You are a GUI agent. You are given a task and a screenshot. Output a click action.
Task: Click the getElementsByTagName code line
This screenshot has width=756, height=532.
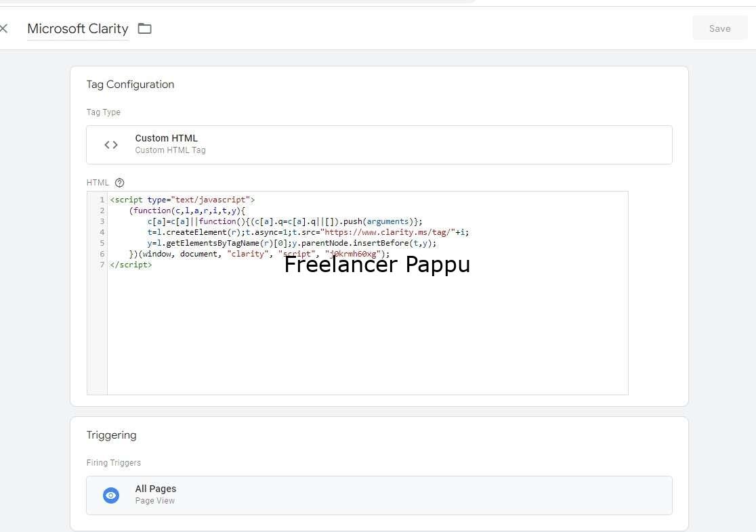[292, 243]
